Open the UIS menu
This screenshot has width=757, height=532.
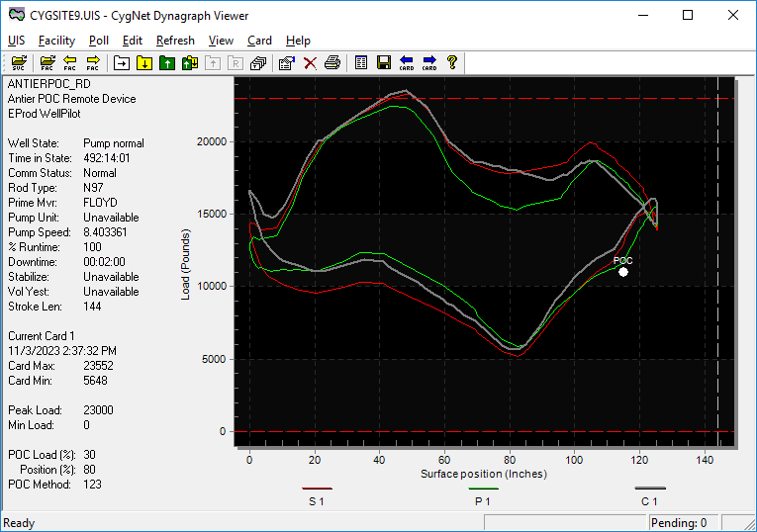17,41
